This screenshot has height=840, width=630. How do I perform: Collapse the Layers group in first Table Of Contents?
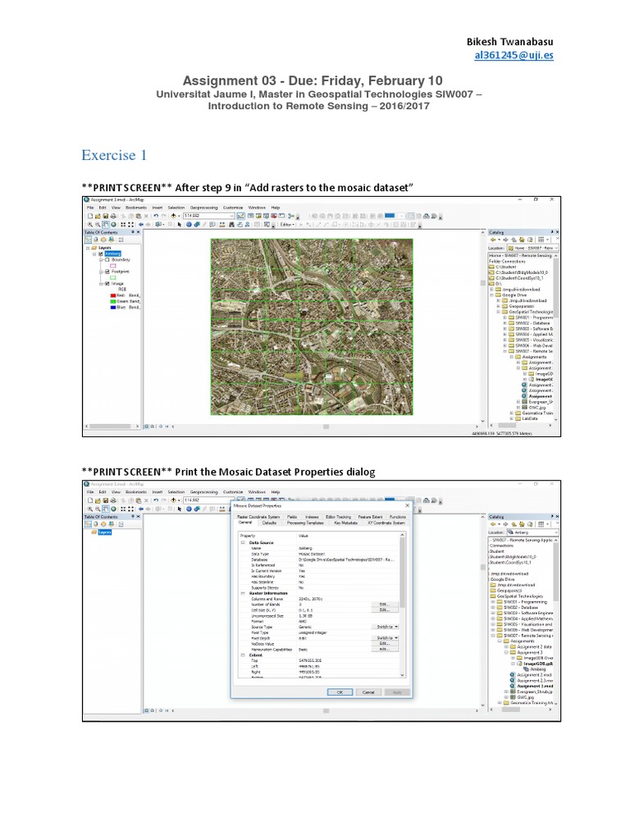(x=87, y=248)
